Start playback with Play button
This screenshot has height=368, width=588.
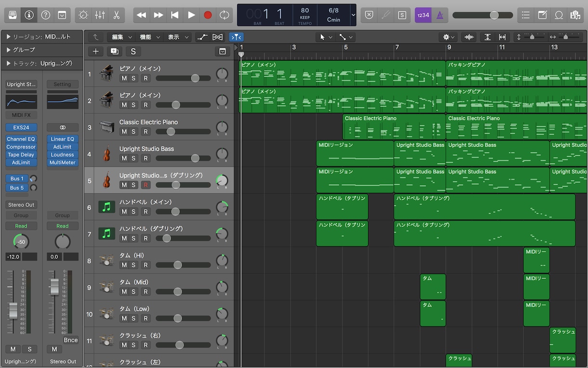191,15
